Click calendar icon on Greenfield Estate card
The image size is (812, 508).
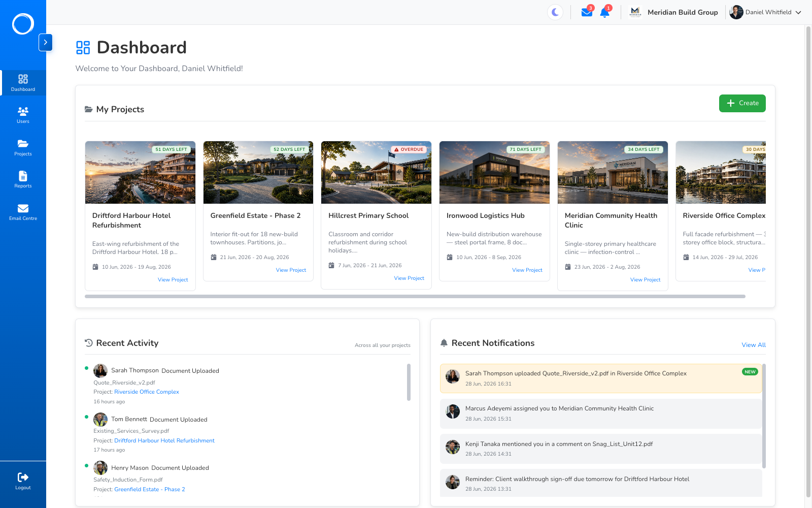(x=214, y=257)
